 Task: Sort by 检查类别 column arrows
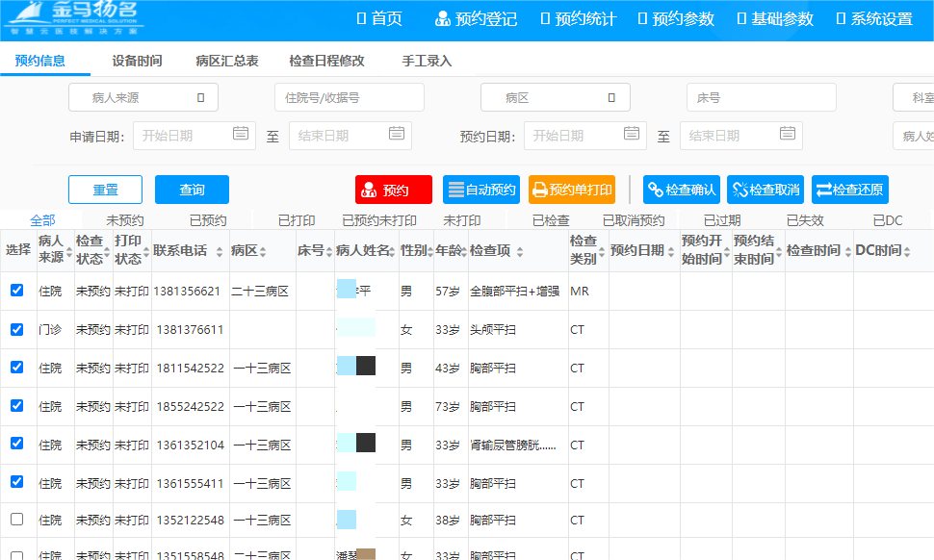tap(602, 252)
